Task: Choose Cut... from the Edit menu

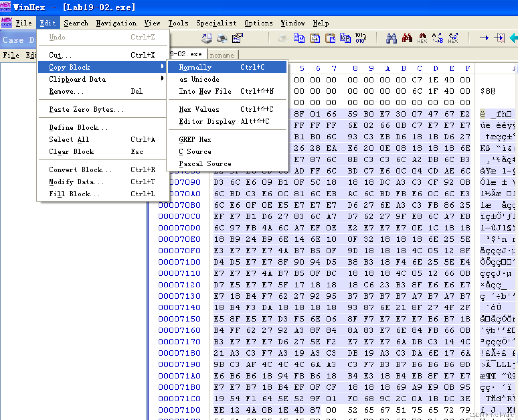Action: (x=103, y=55)
